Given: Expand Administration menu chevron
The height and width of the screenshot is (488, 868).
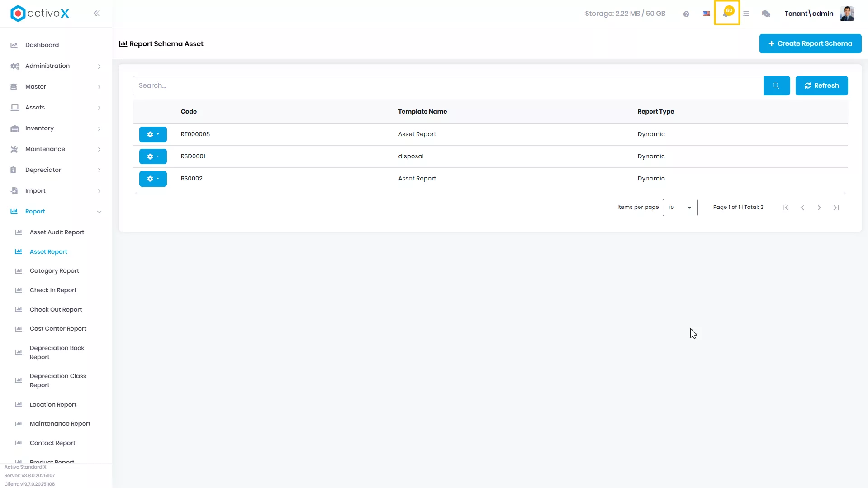Looking at the screenshot, I should [99, 66].
